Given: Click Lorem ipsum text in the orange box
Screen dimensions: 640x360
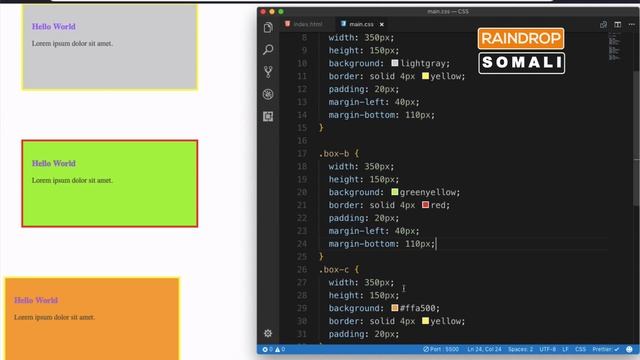Looking at the screenshot, I should point(54,317).
